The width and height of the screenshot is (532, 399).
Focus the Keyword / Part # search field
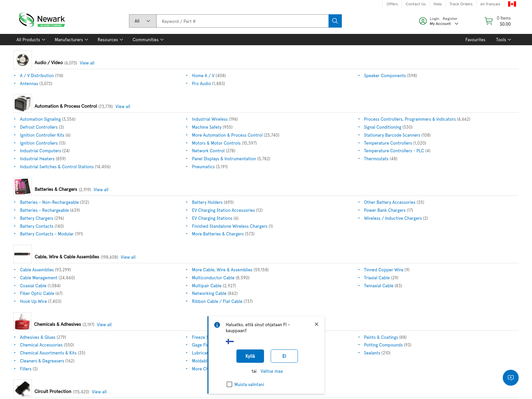242,21
